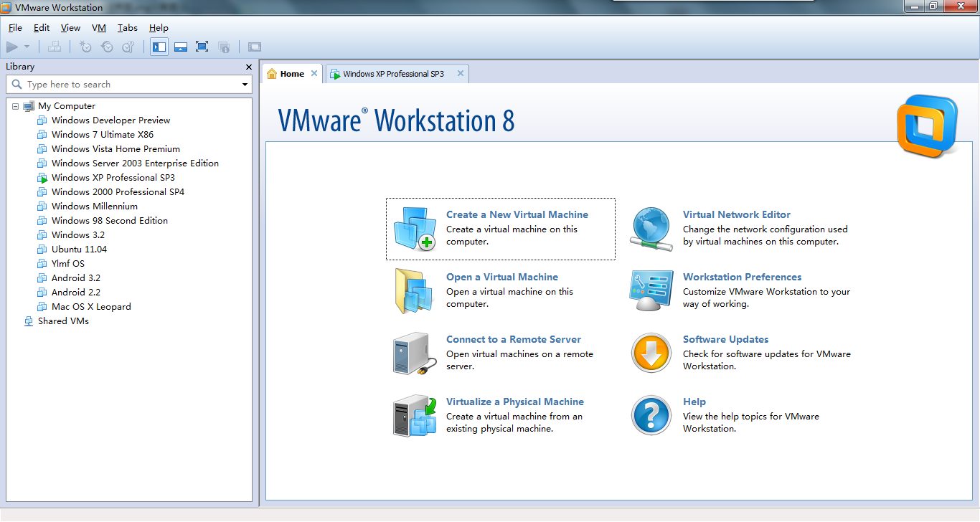Select Android 2.2 VM
Screen dimensions: 980x522
(75, 293)
